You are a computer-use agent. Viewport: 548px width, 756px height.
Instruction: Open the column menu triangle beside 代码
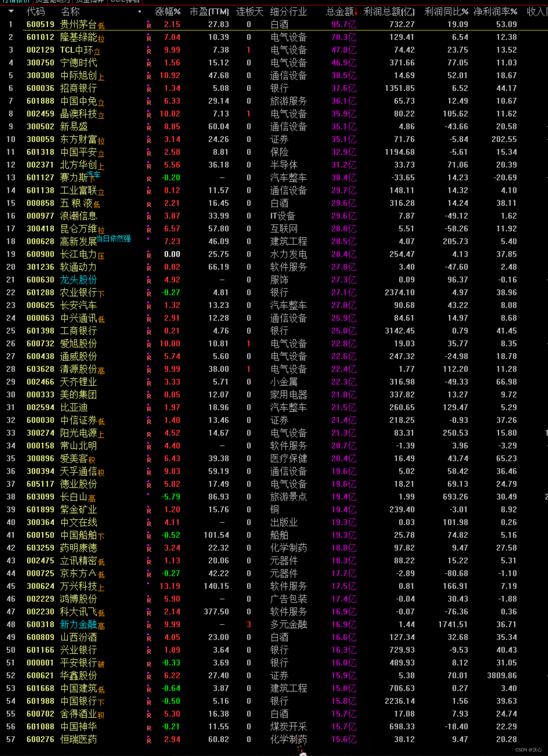click(x=11, y=11)
